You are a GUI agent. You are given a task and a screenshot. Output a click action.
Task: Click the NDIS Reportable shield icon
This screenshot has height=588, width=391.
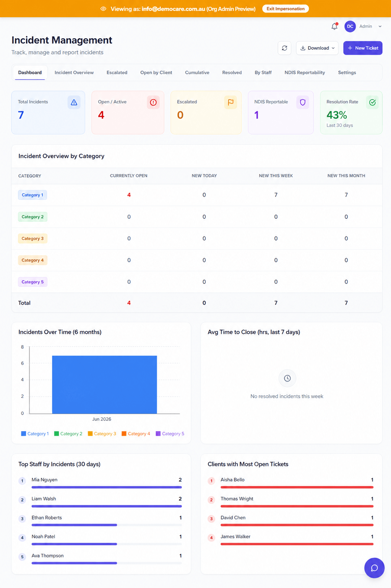[x=303, y=102]
